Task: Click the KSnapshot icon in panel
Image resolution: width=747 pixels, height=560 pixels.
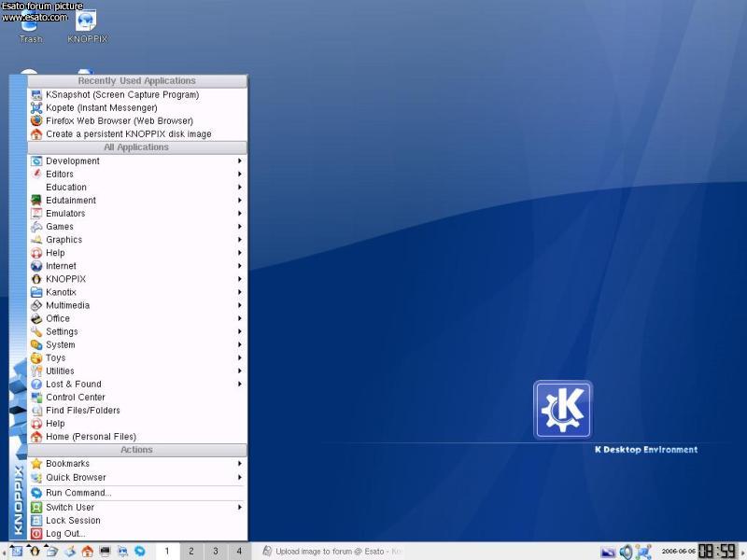Action: coord(122,551)
